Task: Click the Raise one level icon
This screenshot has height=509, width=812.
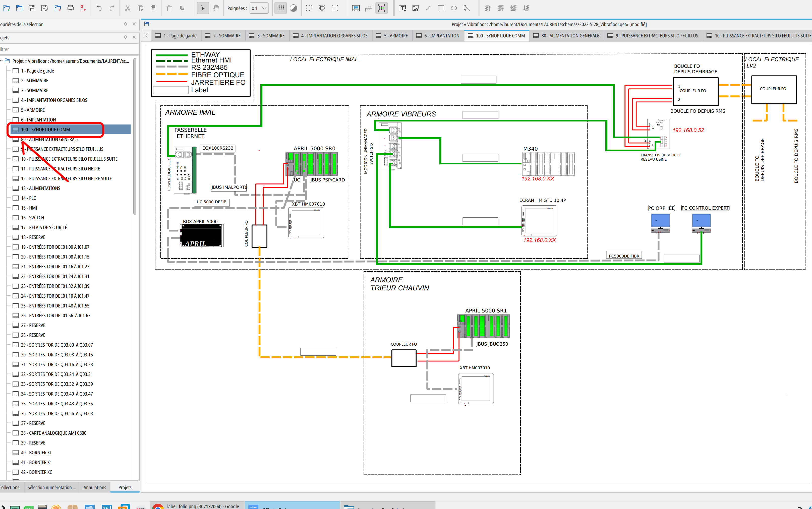Action: click(x=500, y=8)
